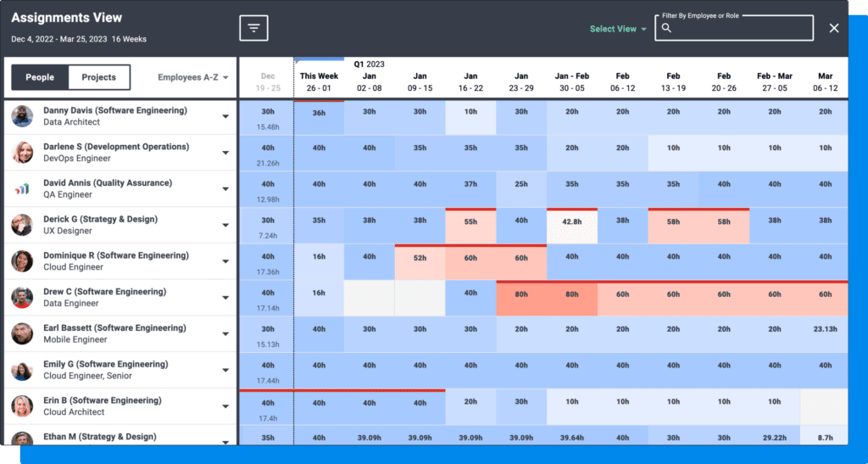The height and width of the screenshot is (464, 868).
Task: Click Darlene S's profile picture
Action: pyautogui.click(x=22, y=153)
